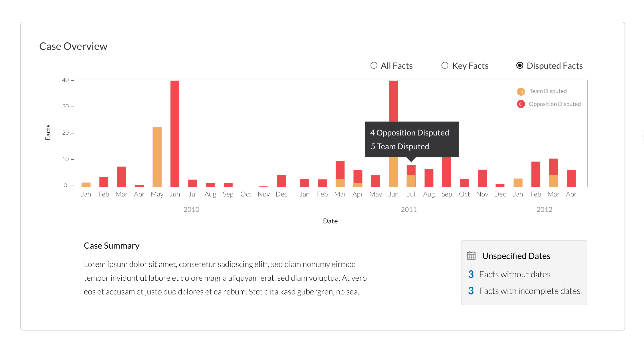Click the 2011 year axis label

coord(409,210)
